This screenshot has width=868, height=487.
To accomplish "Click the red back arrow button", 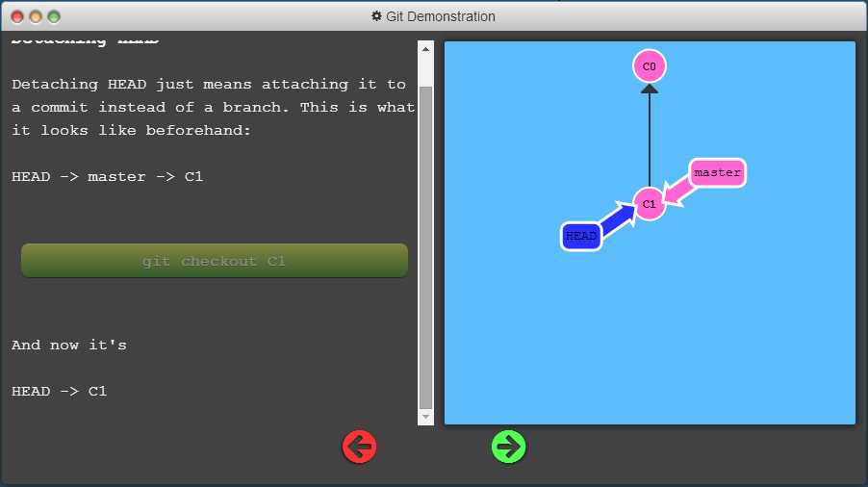I will pos(359,447).
